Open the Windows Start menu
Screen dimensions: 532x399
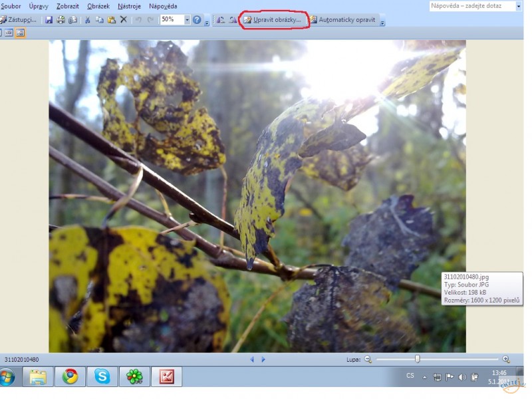[7, 376]
